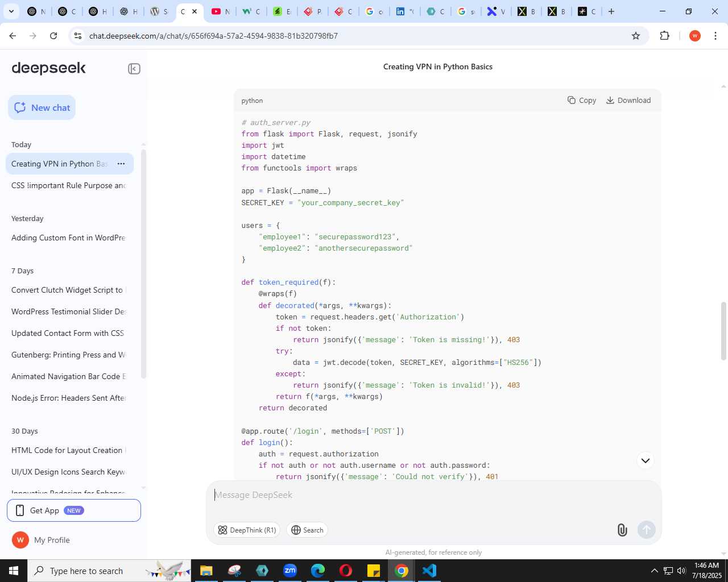
Task: Go back in browser history
Action: point(13,36)
